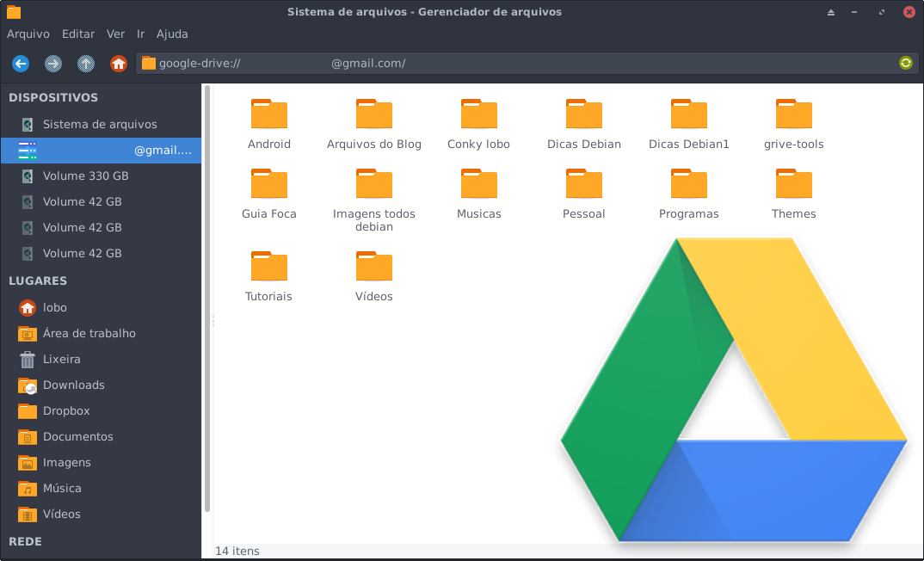Open the Ver menu
Screen dimensions: 924x561
pos(115,34)
